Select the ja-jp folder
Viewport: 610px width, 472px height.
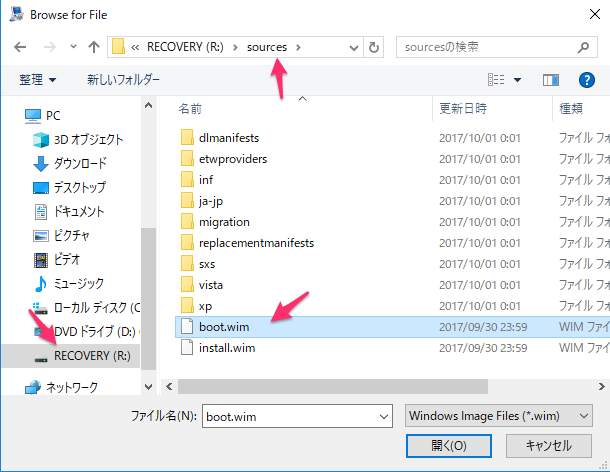[x=211, y=201]
